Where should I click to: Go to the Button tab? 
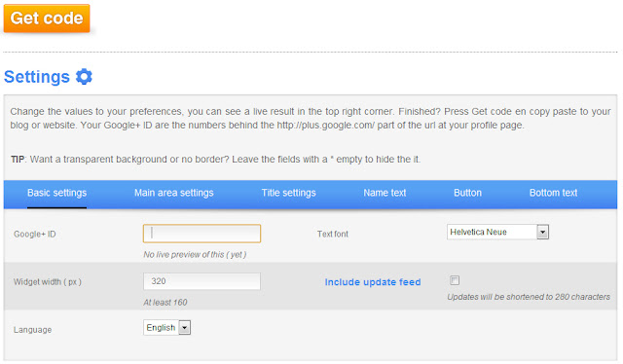coord(467,193)
